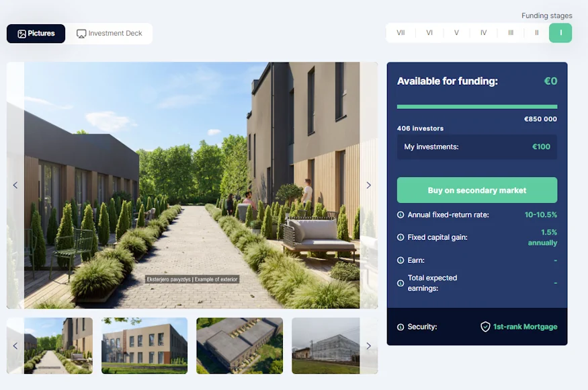Viewport: 588px width, 390px height.
Task: Select construction scaffolding photo thumbnail
Action: pyautogui.click(x=326, y=346)
